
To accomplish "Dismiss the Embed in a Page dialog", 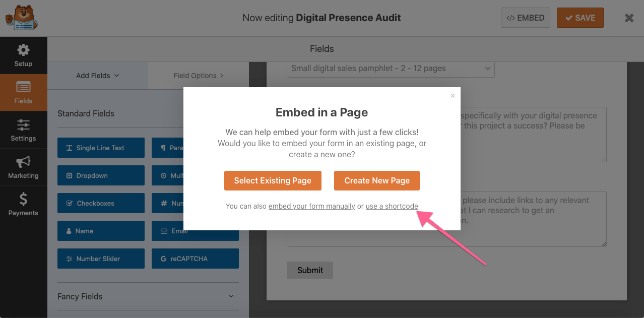I will [x=453, y=96].
